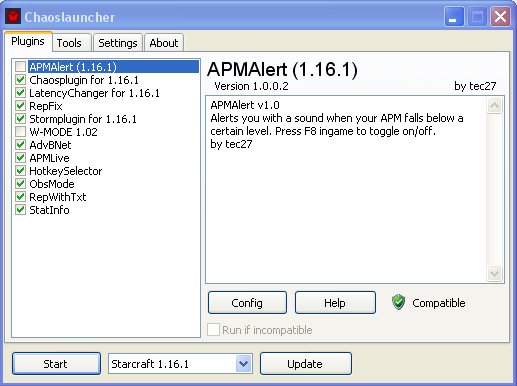This screenshot has width=517, height=386.
Task: Open the plugin Config button
Action: tap(247, 303)
